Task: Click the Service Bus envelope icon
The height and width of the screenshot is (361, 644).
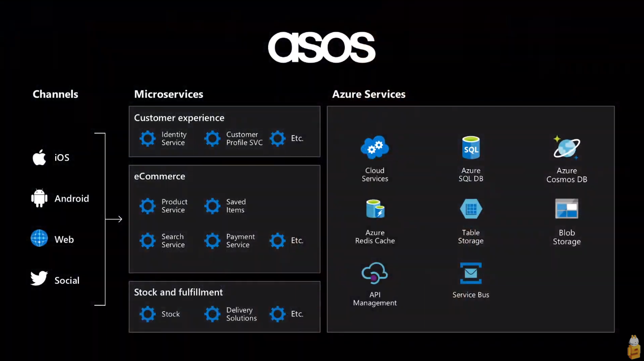Action: pyautogui.click(x=471, y=274)
